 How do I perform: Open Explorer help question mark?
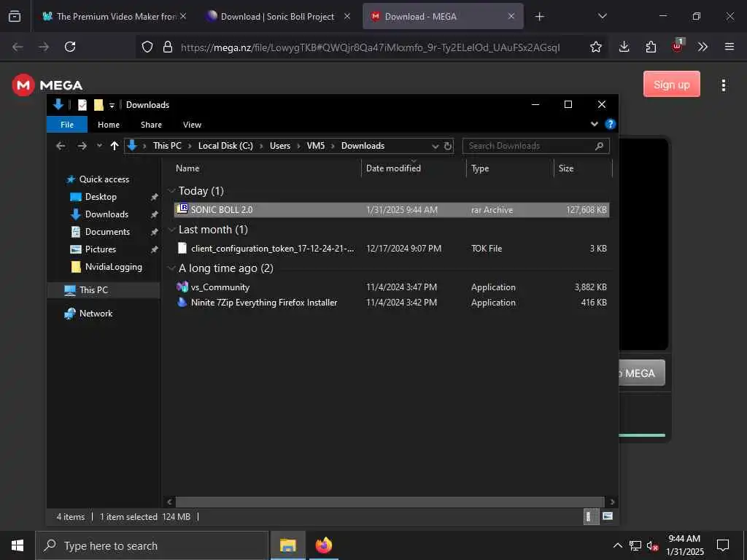click(x=610, y=124)
